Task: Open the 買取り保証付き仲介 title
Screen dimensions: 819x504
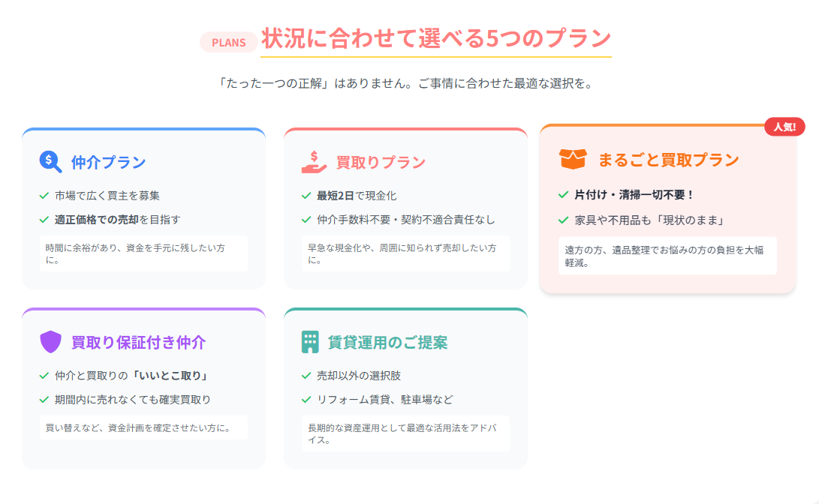Action: (x=138, y=342)
